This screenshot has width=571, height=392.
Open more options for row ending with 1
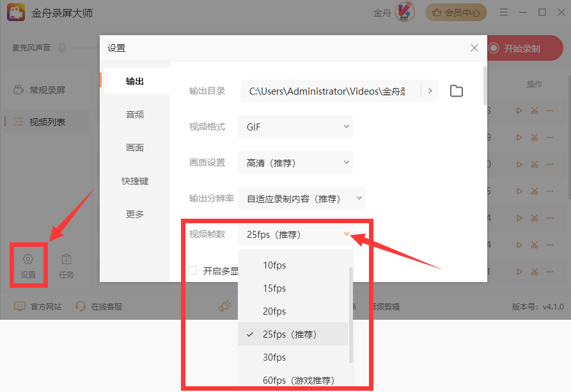(x=550, y=272)
